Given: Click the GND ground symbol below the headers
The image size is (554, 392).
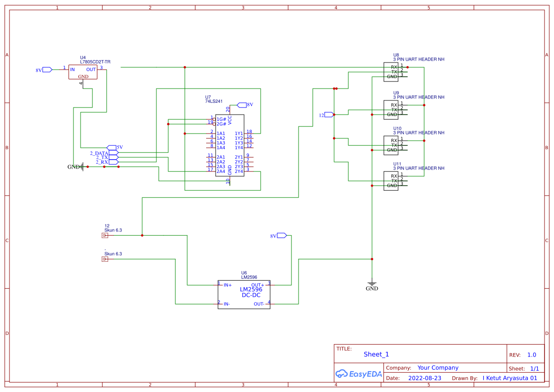Looking at the screenshot, I should click(x=372, y=284).
